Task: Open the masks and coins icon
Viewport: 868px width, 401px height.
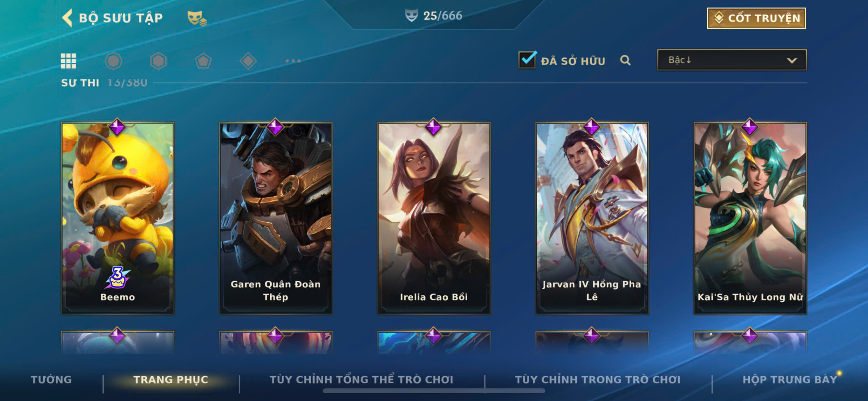Action: (x=197, y=18)
